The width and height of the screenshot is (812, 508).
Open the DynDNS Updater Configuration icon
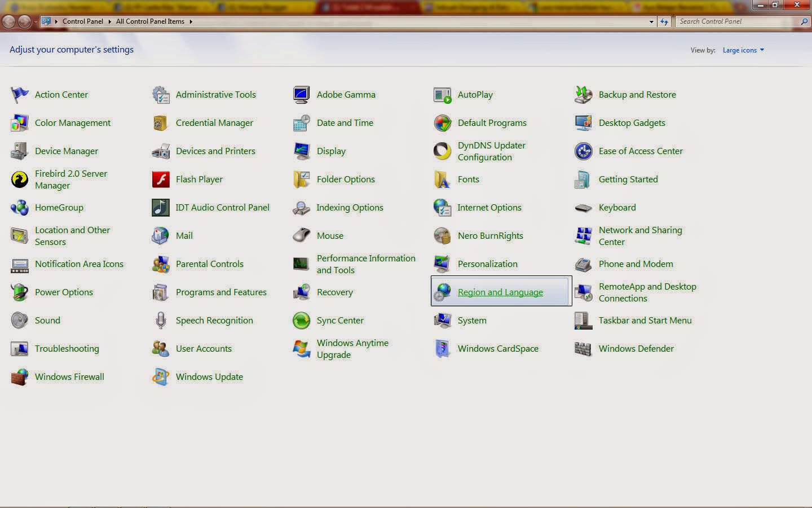(443, 151)
